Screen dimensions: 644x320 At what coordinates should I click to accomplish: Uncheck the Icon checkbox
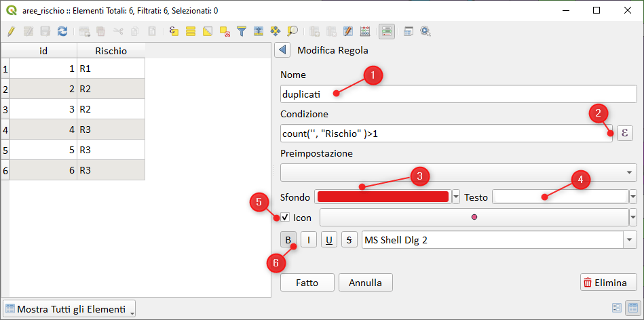point(285,217)
